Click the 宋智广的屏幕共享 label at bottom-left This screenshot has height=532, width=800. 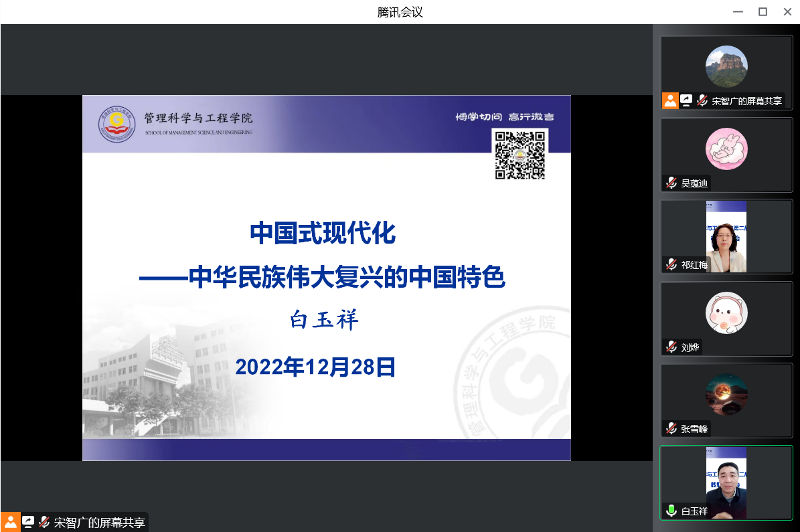(100, 523)
